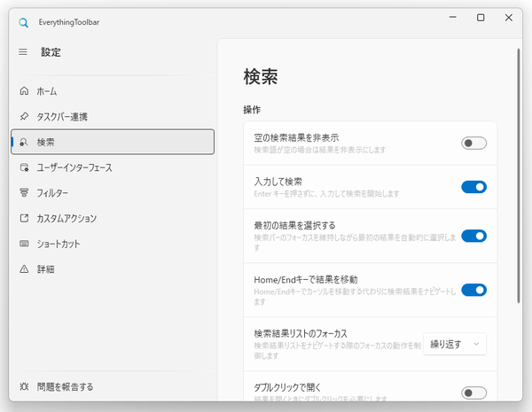Maximize the EverythingToolbar window

click(481, 18)
